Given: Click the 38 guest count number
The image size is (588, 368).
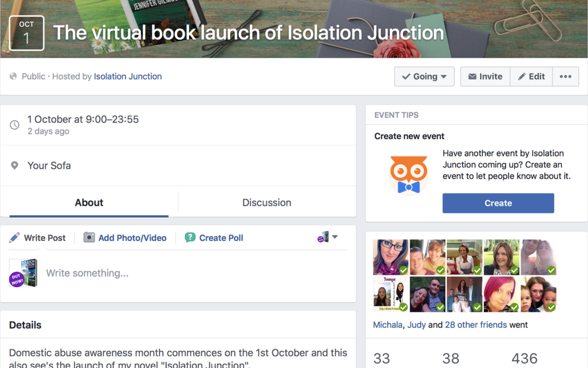Looking at the screenshot, I should [x=451, y=359].
